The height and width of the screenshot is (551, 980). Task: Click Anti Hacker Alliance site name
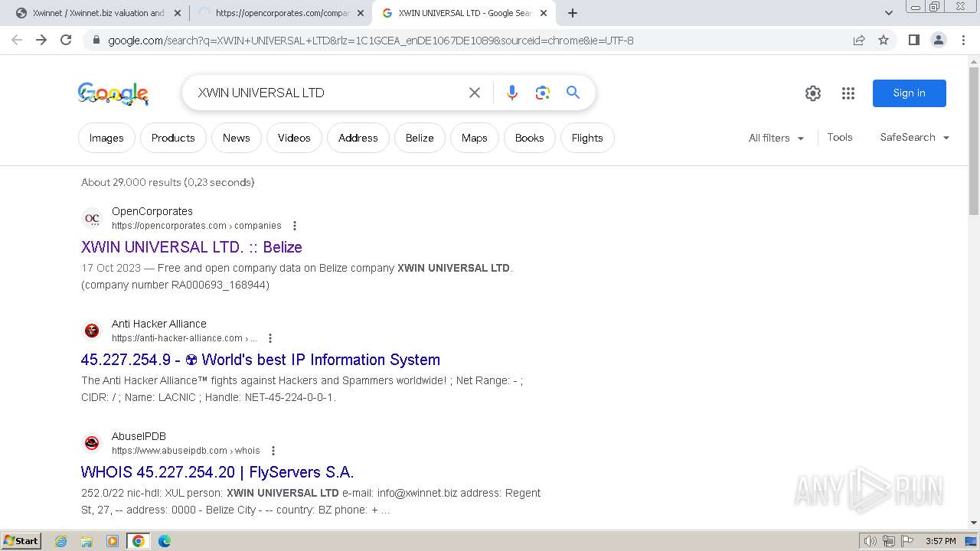click(x=159, y=324)
